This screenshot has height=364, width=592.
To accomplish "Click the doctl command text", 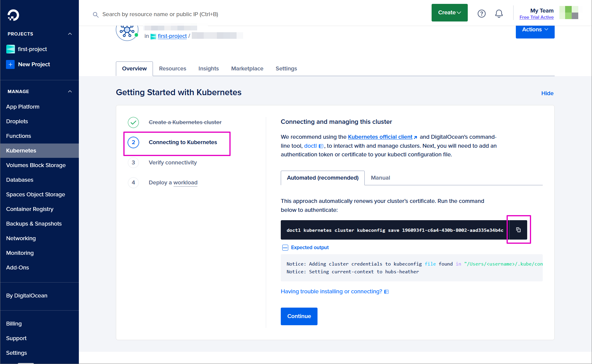I will (395, 230).
